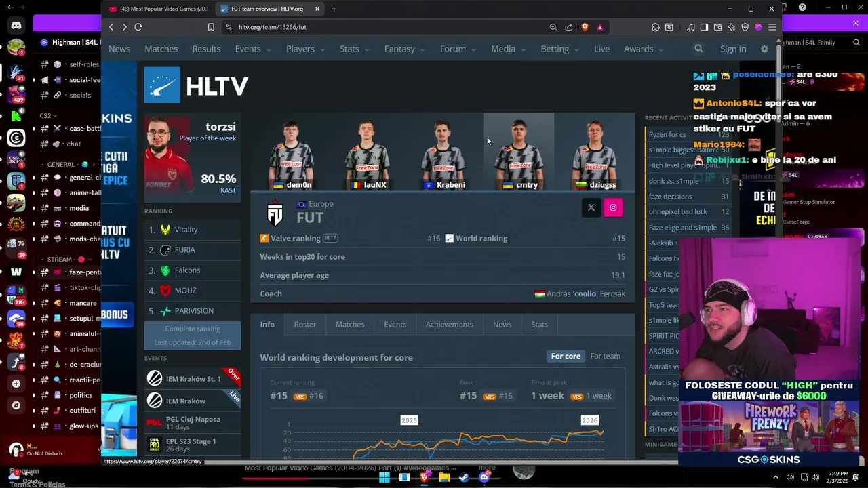Open File Explorer from taskbar

tap(444, 477)
